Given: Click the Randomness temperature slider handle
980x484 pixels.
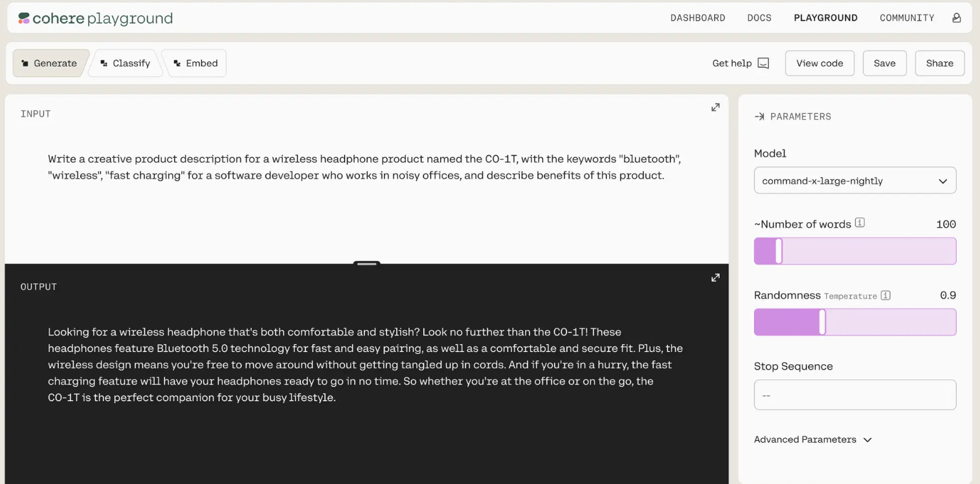Looking at the screenshot, I should (x=822, y=322).
